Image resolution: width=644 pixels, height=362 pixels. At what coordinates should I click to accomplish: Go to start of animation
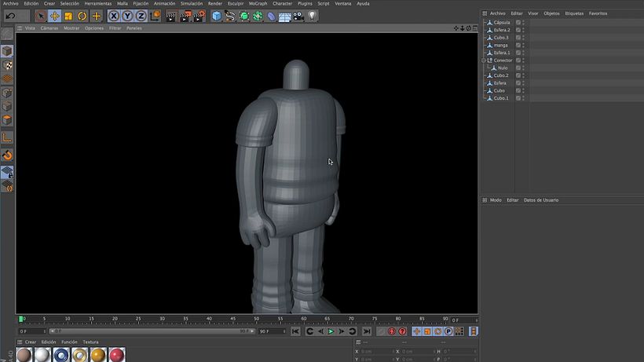[295, 331]
